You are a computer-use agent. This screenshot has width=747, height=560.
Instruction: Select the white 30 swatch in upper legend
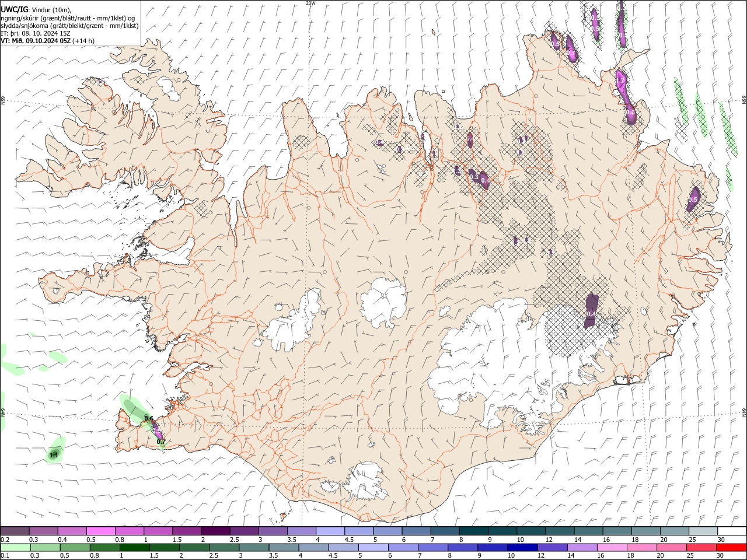732,531
